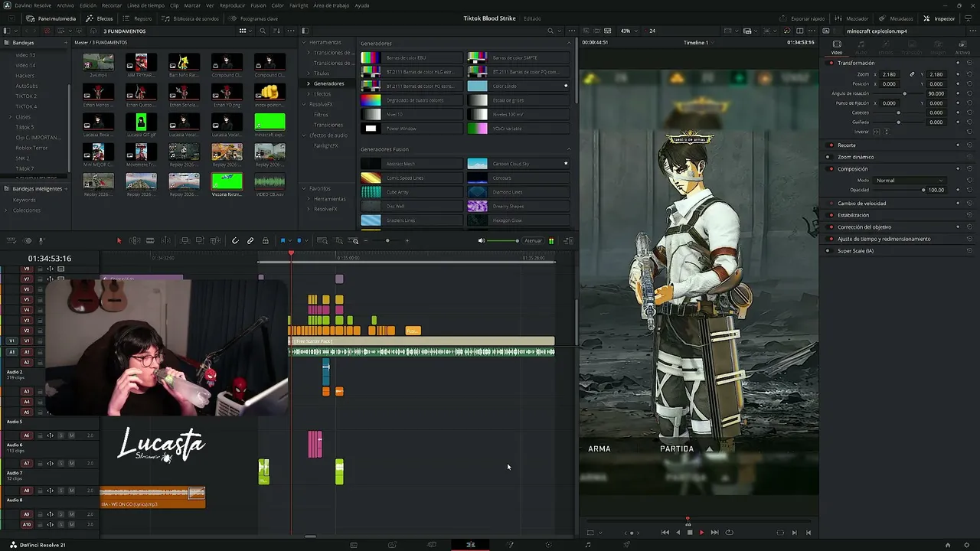Expand the ResolveFX category
This screenshot has width=980, height=551.
coord(305,104)
